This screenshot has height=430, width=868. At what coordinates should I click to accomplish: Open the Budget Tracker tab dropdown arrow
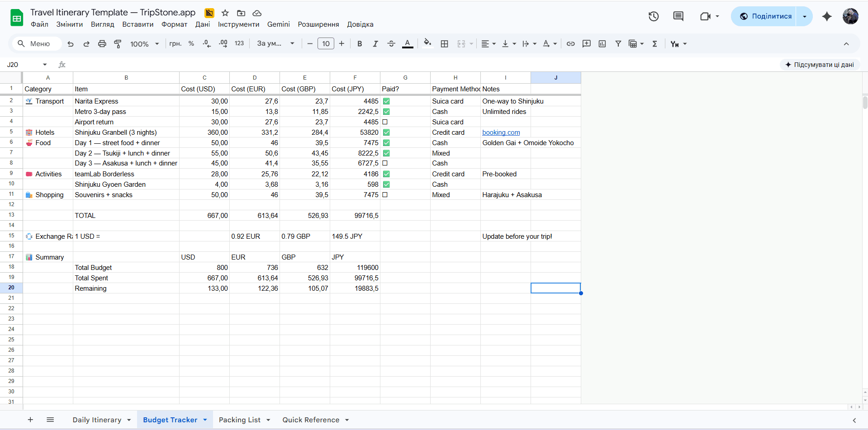tap(205, 420)
